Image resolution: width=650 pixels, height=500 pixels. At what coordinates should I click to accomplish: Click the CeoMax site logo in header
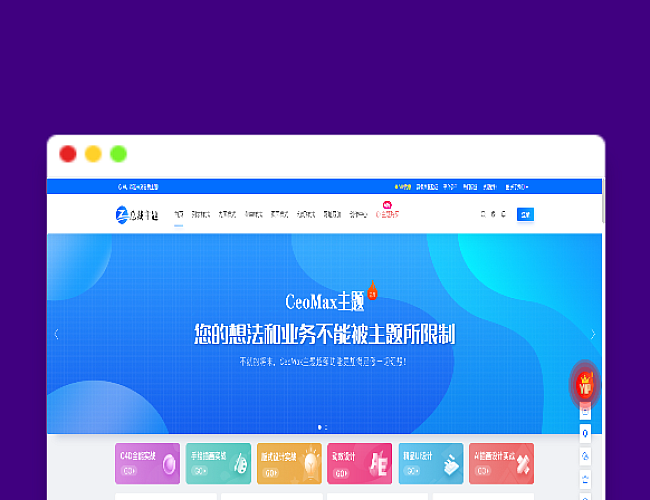(x=137, y=214)
